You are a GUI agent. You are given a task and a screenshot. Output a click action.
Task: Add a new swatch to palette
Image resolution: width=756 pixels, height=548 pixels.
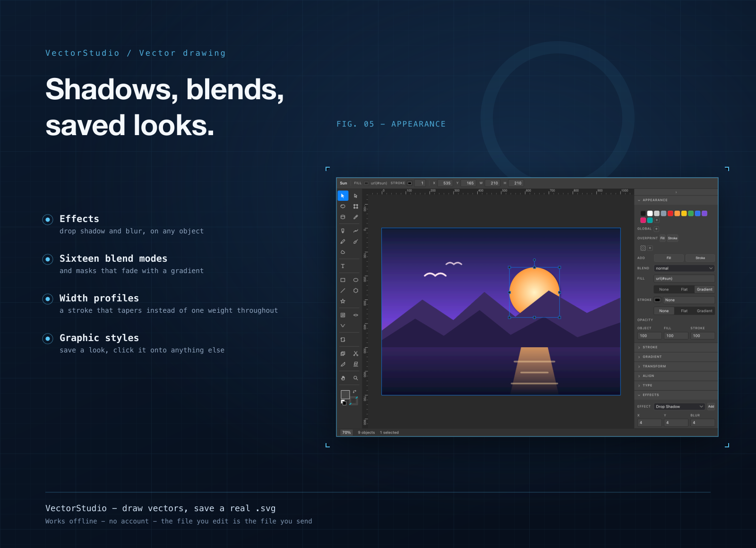click(x=657, y=220)
